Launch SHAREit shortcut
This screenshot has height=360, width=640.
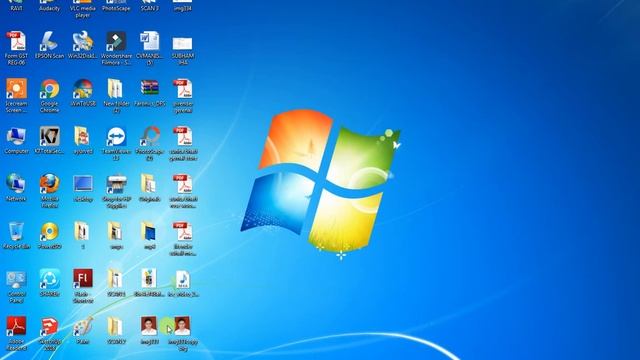49,279
